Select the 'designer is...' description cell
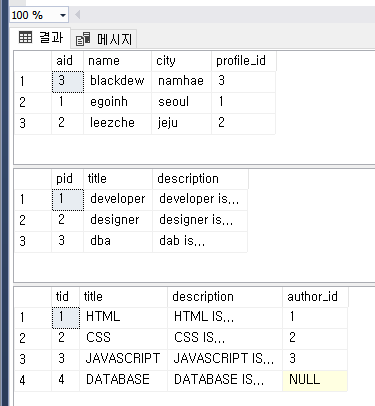The image size is (375, 406). [x=200, y=220]
